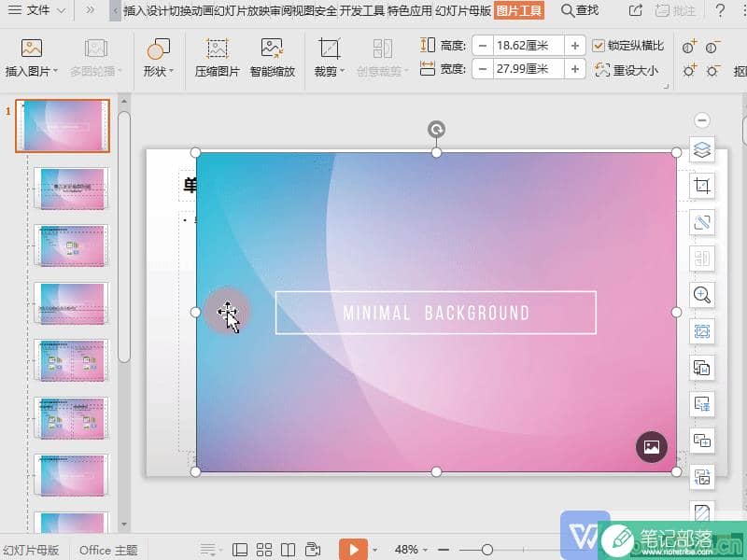Expand the 插入图片 dropdown arrow

55,72
